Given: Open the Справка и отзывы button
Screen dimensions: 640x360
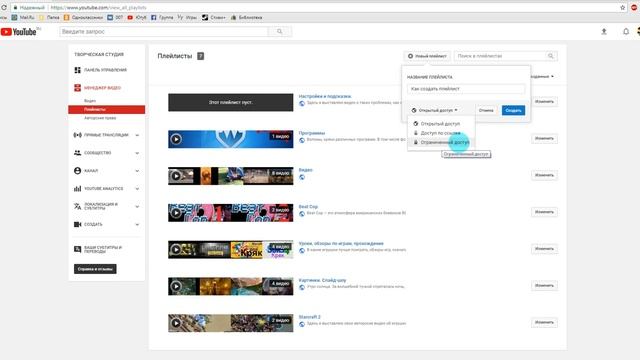Looking at the screenshot, I should (95, 269).
